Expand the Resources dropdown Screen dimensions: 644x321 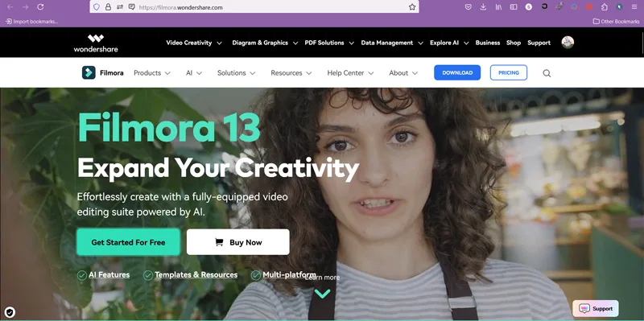291,72
